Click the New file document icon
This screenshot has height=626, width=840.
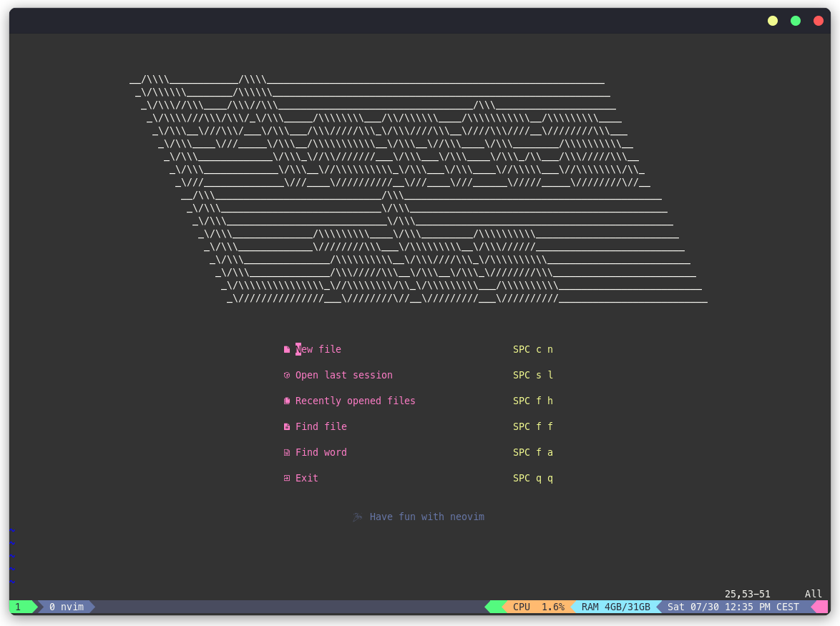[x=286, y=349]
